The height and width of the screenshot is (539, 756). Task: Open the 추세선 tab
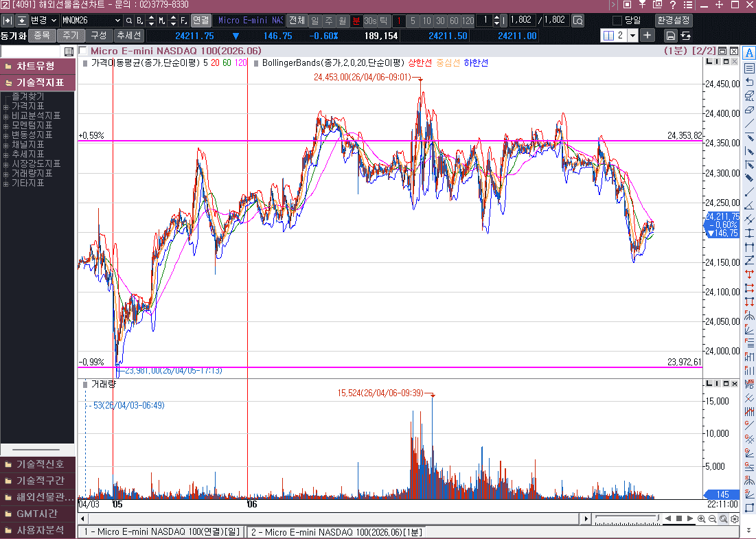[x=128, y=36]
